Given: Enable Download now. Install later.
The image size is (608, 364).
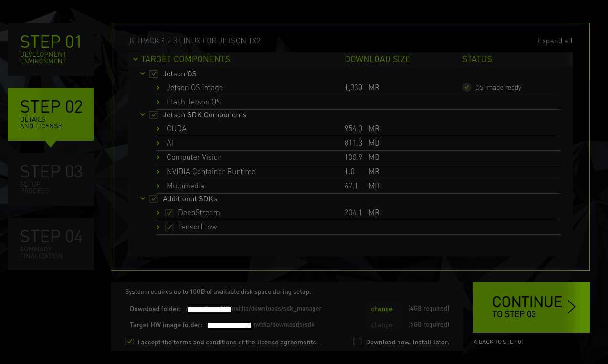Looking at the screenshot, I should tap(357, 342).
